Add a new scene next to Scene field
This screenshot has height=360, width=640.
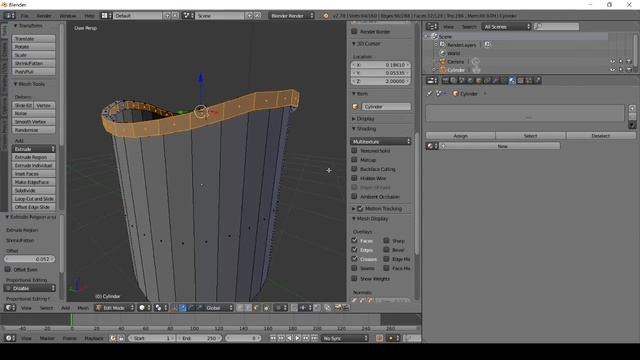click(249, 16)
